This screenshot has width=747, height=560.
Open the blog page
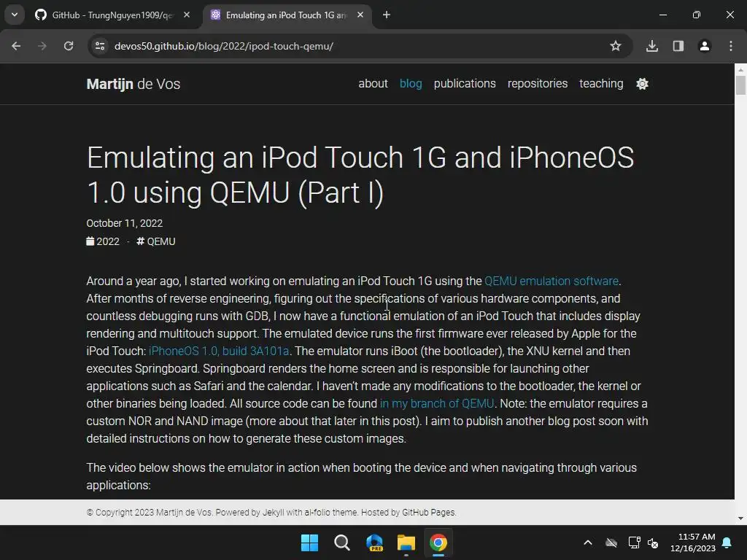coord(411,84)
